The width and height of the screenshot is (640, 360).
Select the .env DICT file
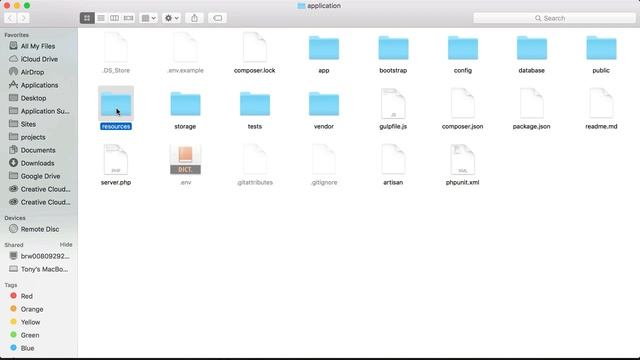tap(185, 165)
